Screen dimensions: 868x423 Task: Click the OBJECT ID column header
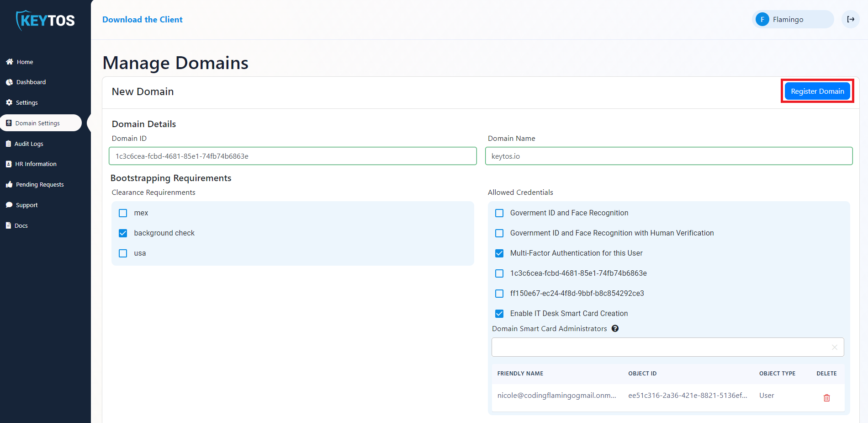tap(642, 374)
